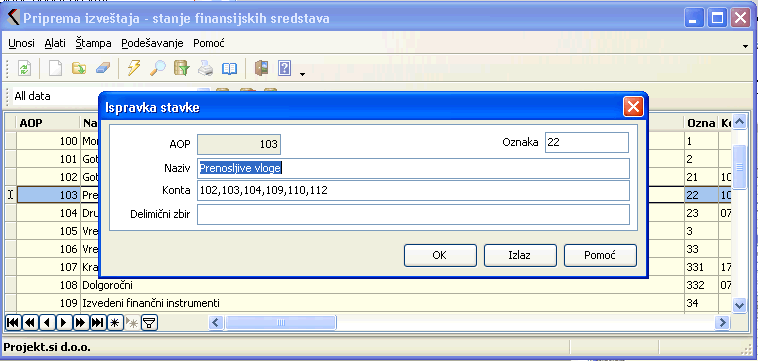Click the folder with green arrow icon
Image resolution: width=758 pixels, height=361 pixels.
pyautogui.click(x=79, y=69)
